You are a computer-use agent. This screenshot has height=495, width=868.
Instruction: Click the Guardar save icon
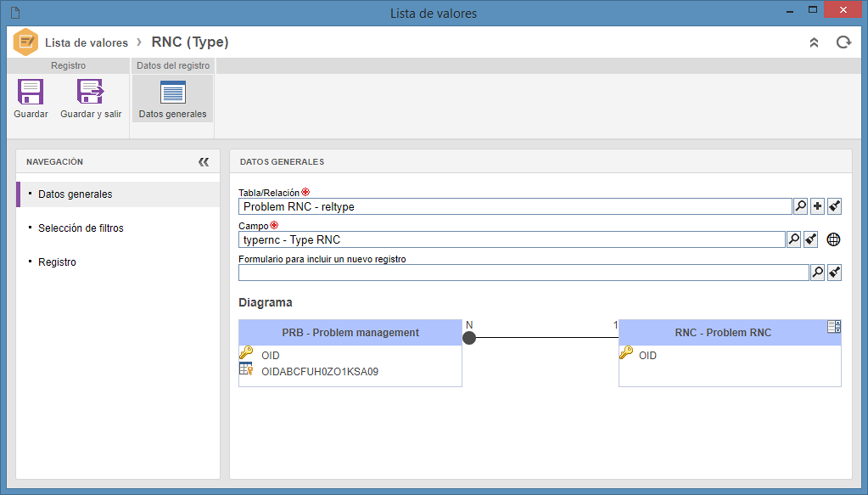pyautogui.click(x=31, y=92)
